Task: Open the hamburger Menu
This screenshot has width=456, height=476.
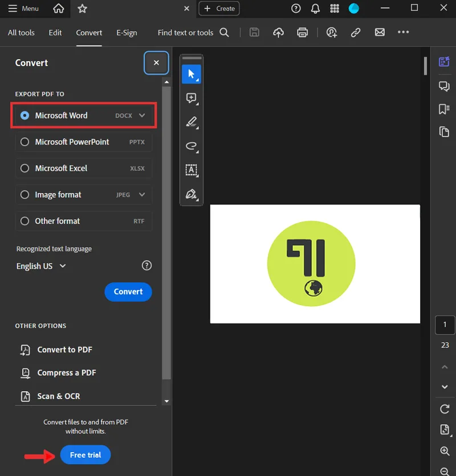Action: click(23, 9)
